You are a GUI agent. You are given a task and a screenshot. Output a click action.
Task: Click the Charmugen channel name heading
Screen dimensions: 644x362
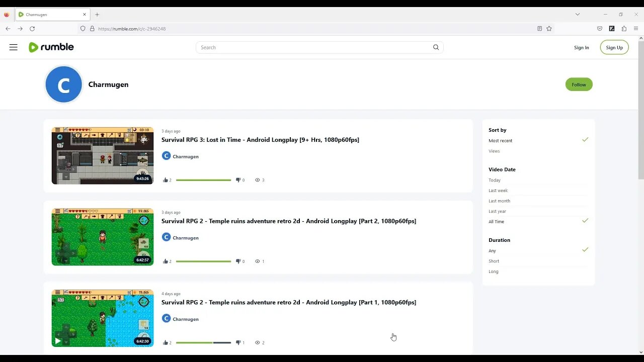108,84
